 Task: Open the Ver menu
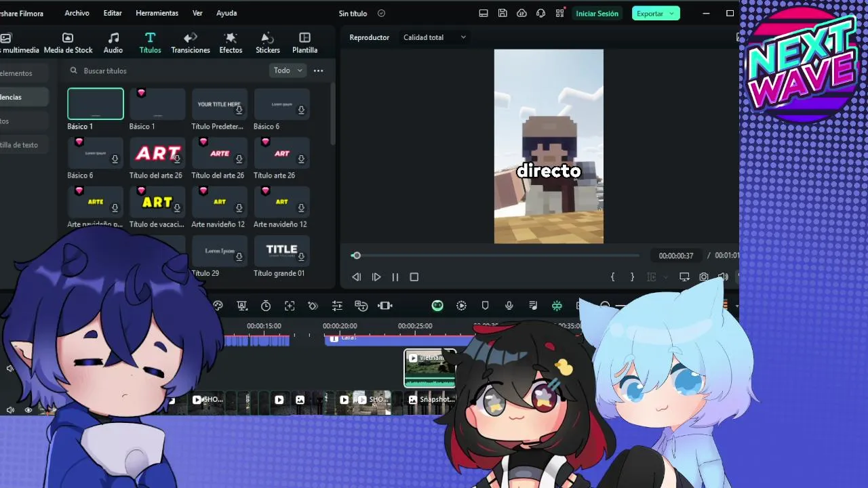coord(197,13)
